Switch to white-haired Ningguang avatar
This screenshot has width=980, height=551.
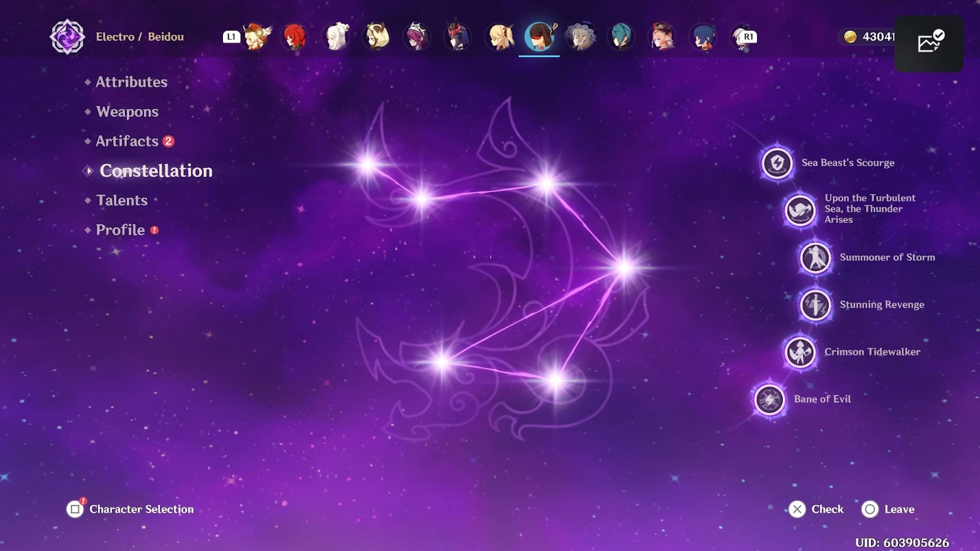(x=336, y=37)
